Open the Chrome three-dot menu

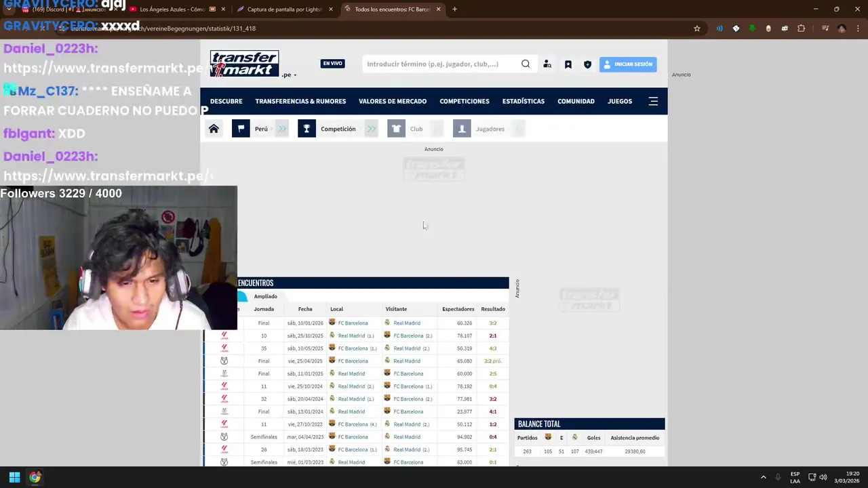pos(858,28)
